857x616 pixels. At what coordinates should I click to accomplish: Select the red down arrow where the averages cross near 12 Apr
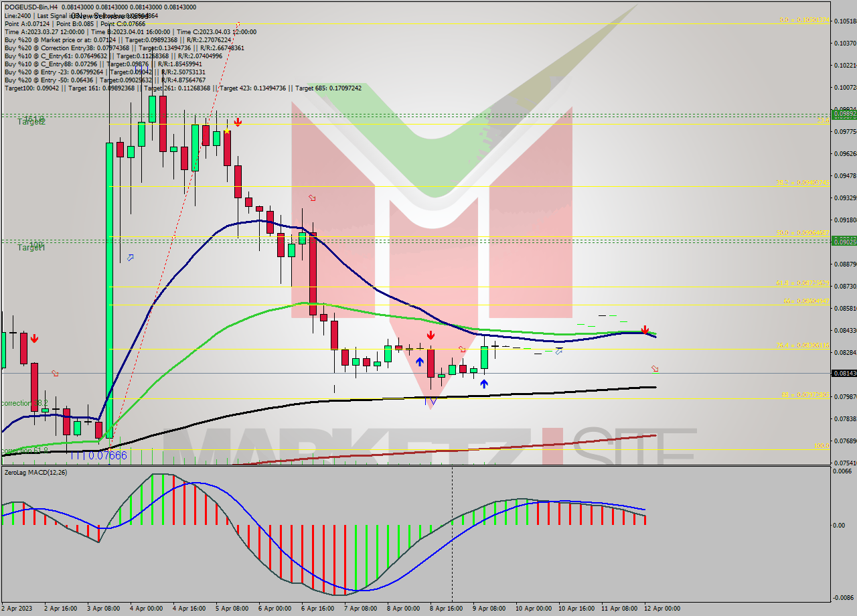tap(645, 330)
